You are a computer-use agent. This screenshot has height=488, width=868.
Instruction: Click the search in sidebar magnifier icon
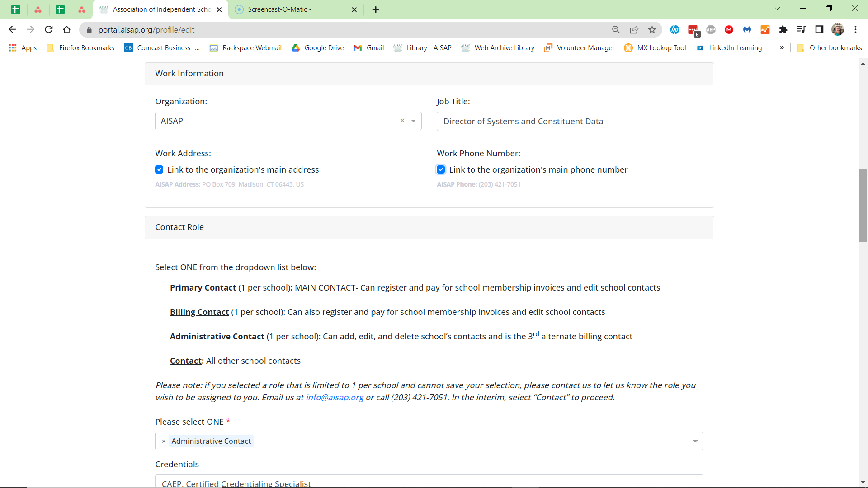click(616, 30)
